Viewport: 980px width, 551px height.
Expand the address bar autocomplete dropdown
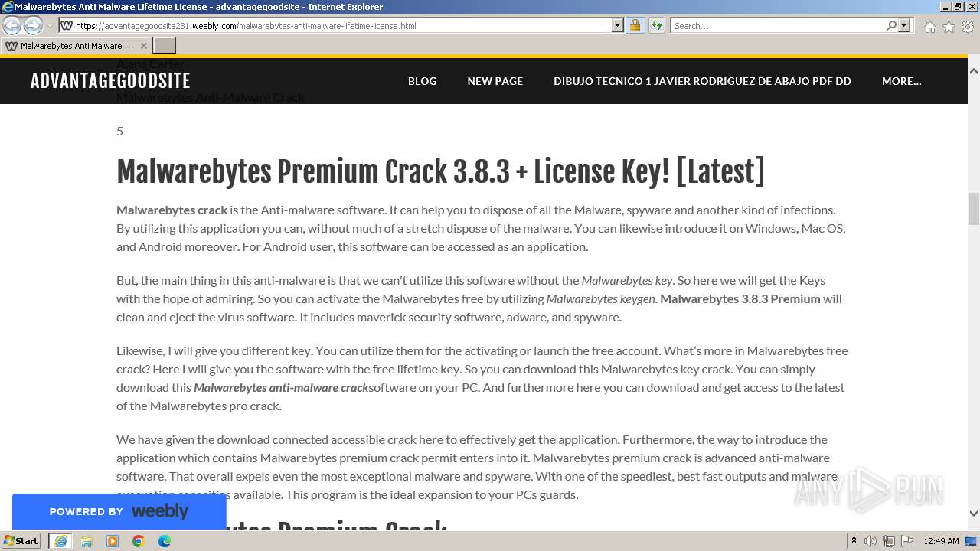pyautogui.click(x=618, y=25)
